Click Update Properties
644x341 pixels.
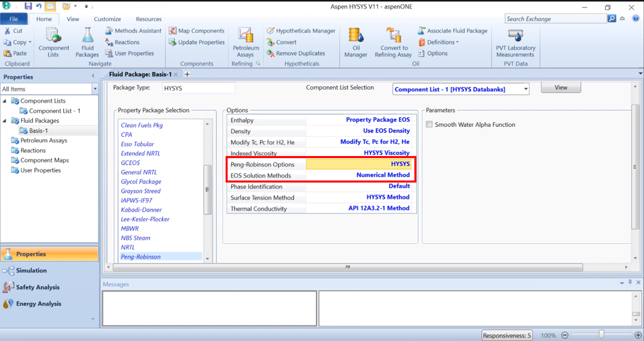point(196,42)
